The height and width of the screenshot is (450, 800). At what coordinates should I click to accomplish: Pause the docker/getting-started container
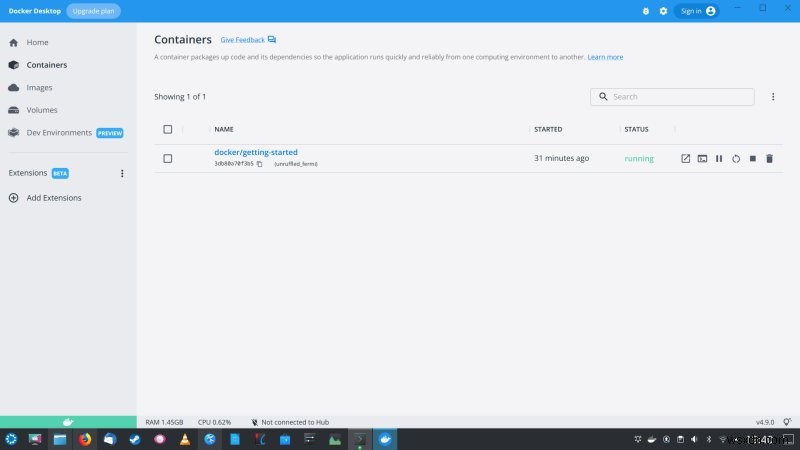(x=719, y=159)
